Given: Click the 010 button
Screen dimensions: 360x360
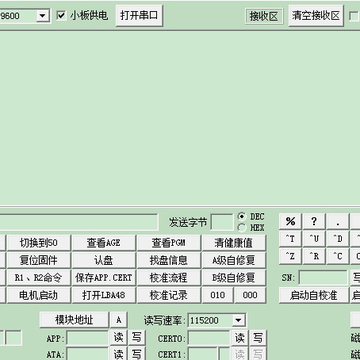Looking at the screenshot, I should click(x=218, y=295).
